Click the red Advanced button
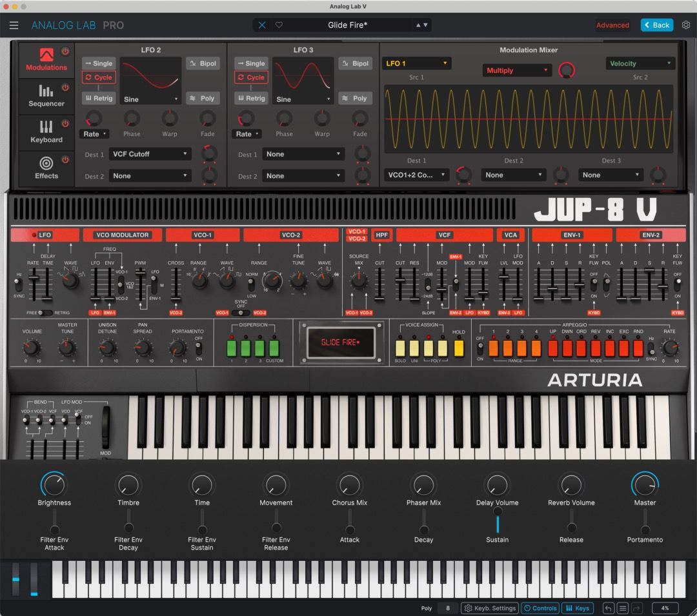This screenshot has width=697, height=616. point(612,25)
